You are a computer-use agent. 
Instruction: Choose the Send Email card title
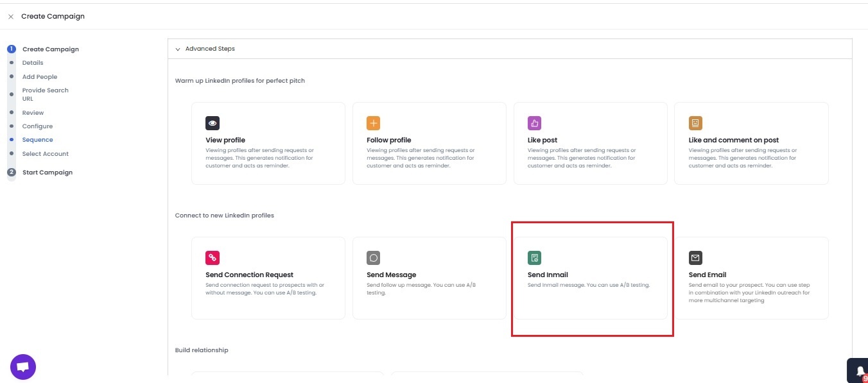click(x=707, y=275)
